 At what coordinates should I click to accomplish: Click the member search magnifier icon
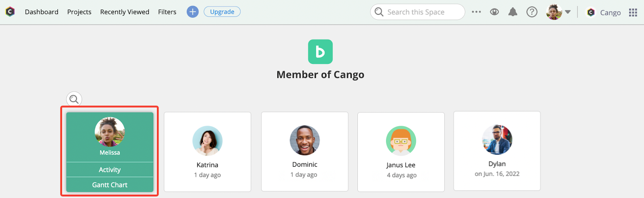74,99
